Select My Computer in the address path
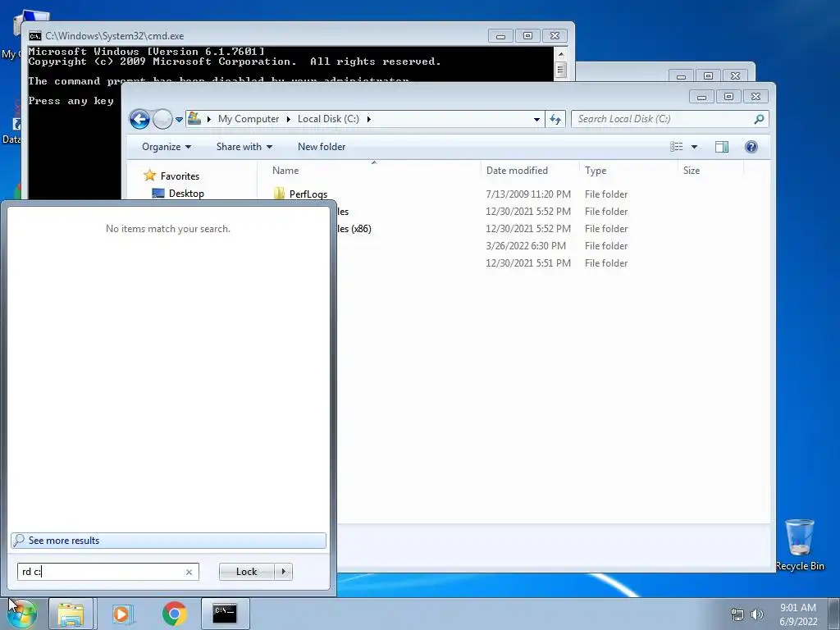The width and height of the screenshot is (840, 630). [248, 119]
